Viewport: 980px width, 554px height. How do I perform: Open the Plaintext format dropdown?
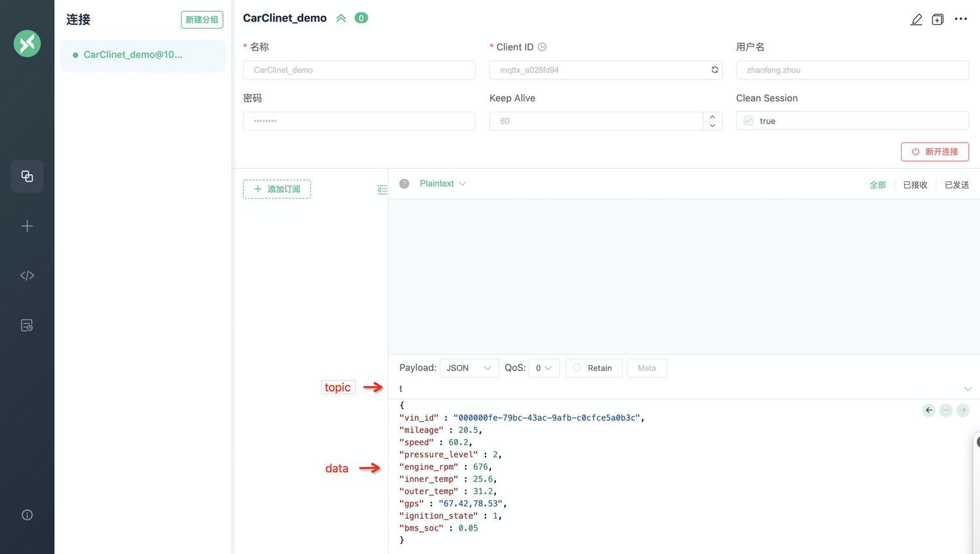click(x=443, y=184)
